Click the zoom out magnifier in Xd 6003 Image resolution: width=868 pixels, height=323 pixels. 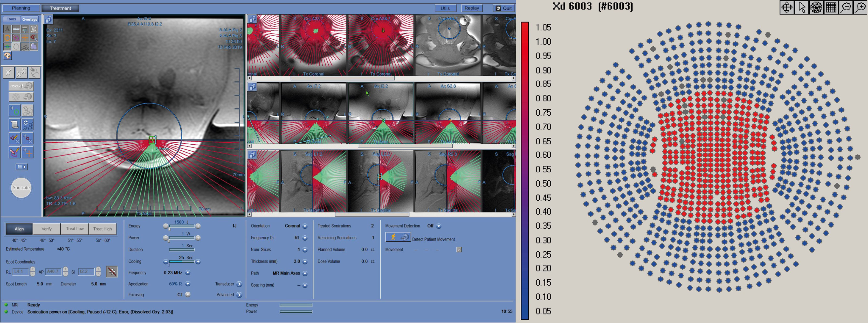click(846, 8)
